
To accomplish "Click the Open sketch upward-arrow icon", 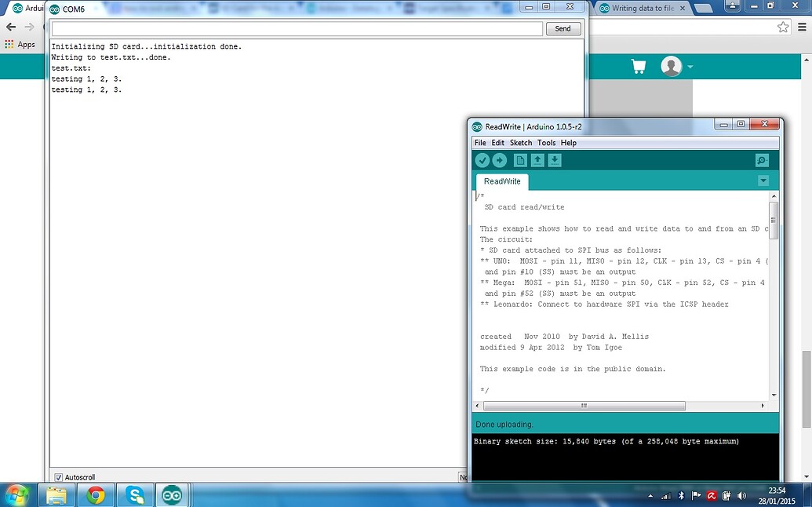I will click(537, 160).
